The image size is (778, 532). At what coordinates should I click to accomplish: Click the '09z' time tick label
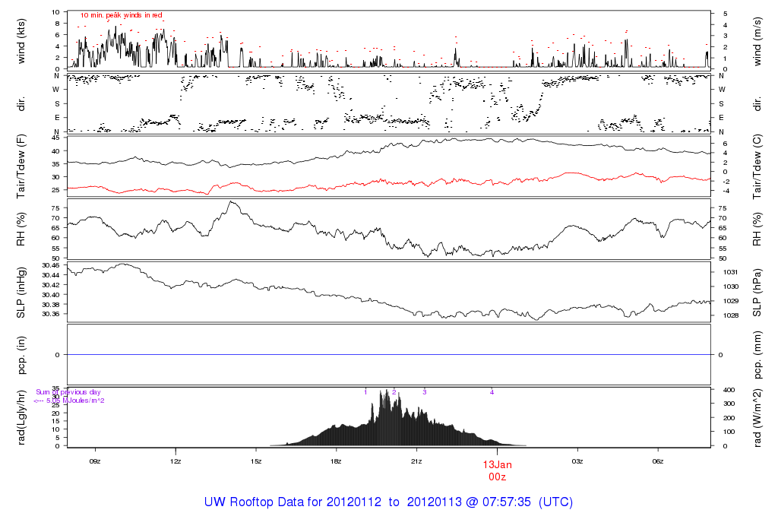click(x=95, y=461)
